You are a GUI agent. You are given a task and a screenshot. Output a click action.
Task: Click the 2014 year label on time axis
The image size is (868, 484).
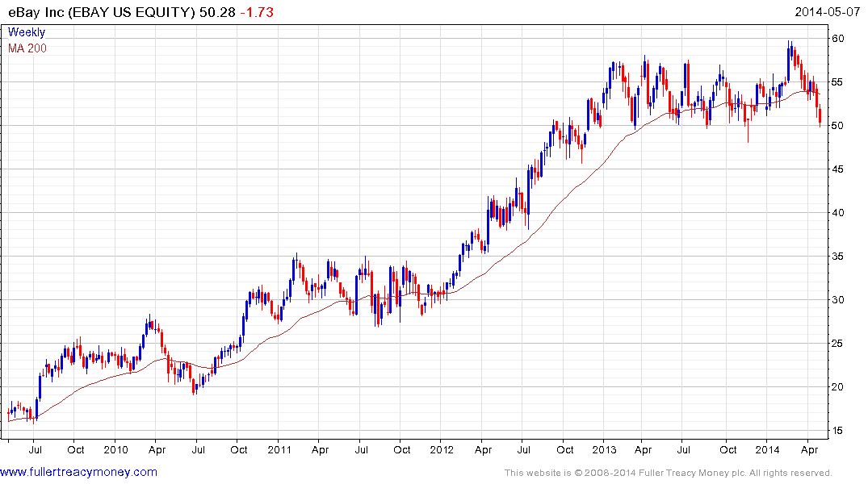tap(767, 449)
